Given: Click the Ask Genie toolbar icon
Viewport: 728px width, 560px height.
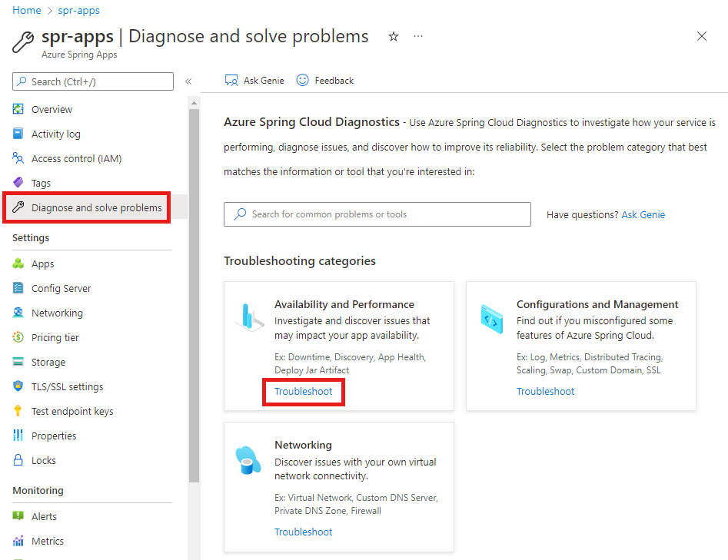Looking at the screenshot, I should (231, 80).
